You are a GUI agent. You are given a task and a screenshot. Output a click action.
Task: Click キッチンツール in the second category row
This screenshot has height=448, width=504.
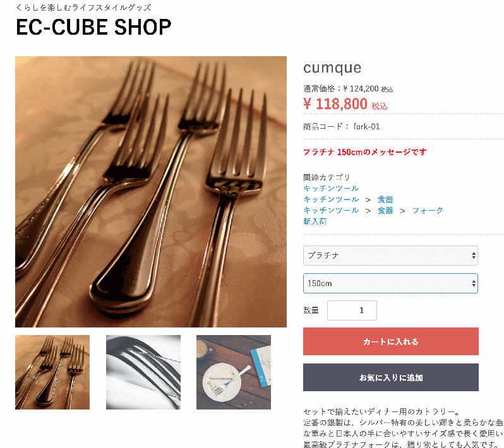click(331, 199)
